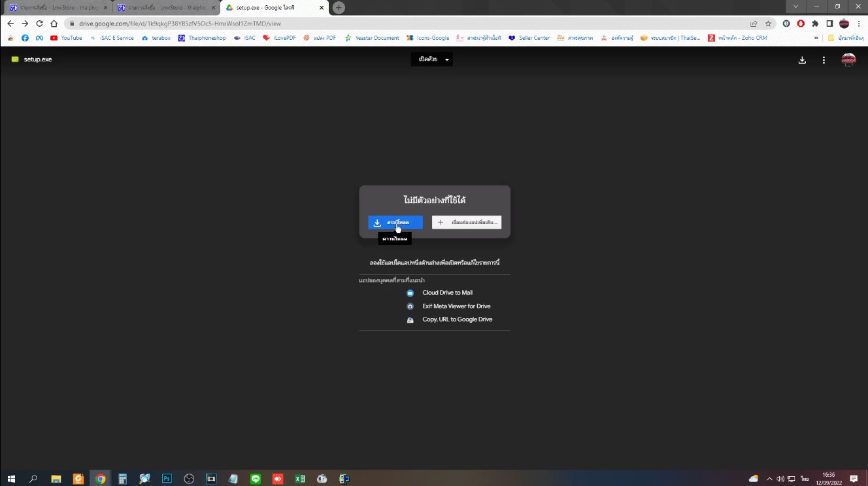Click the download icon in Drive header
The width and height of the screenshot is (868, 486).
[802, 60]
